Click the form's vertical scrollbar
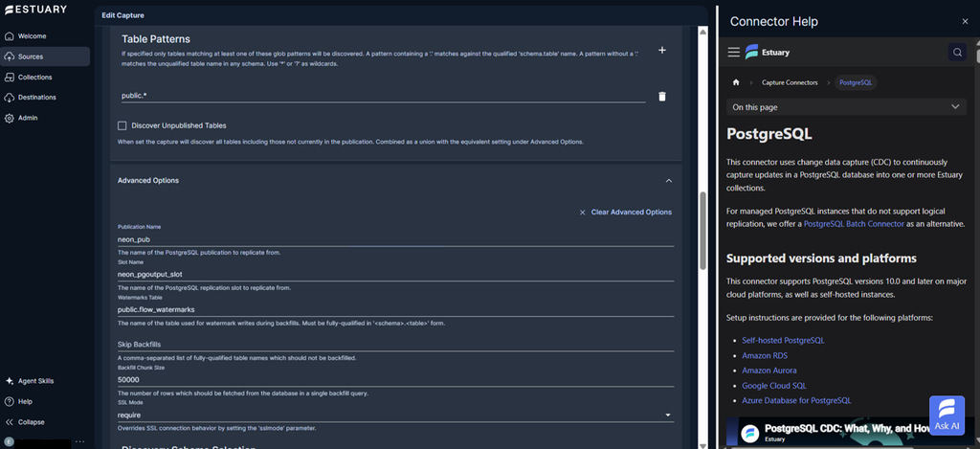 (x=702, y=231)
